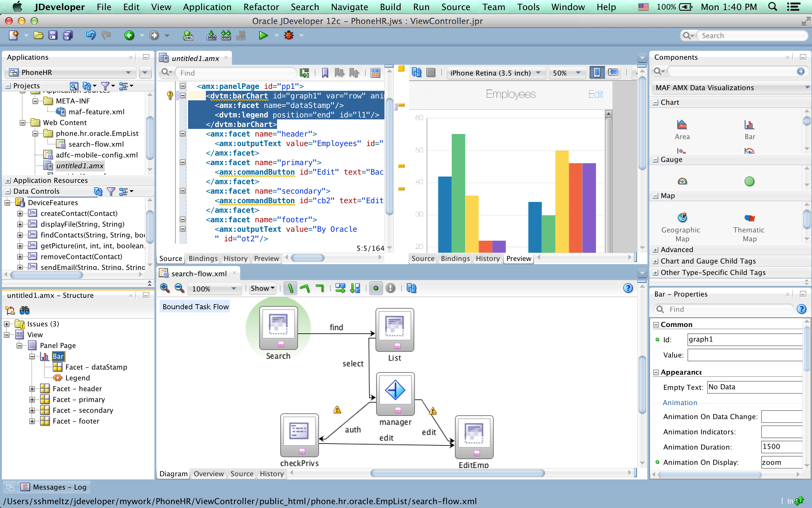812x508 pixels.
Task: Click the Save All toolbar icon
Action: [68, 35]
